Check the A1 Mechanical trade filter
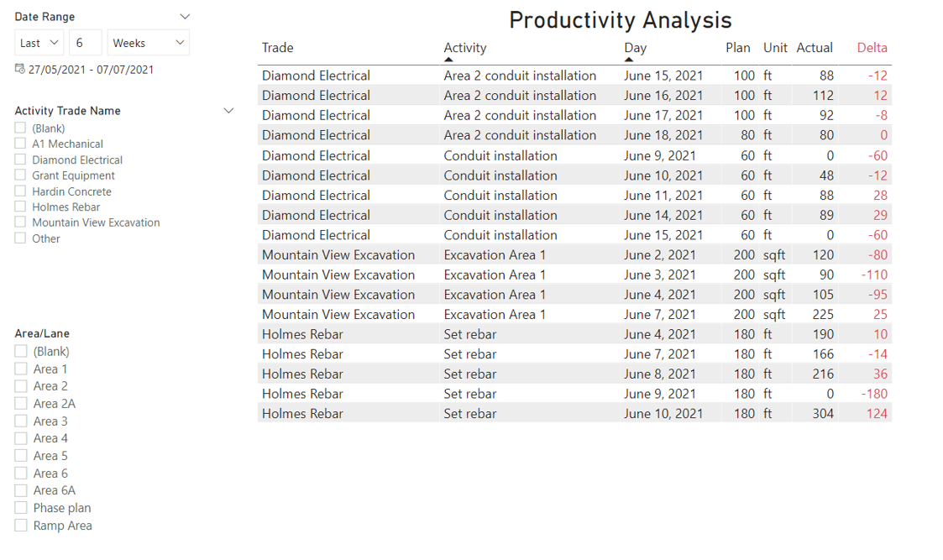943x560 pixels. pos(19,144)
